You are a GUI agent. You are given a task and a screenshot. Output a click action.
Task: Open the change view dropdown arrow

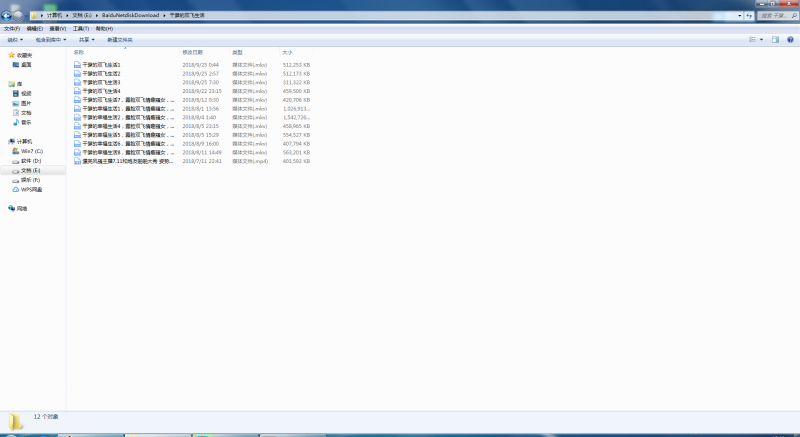coord(761,40)
